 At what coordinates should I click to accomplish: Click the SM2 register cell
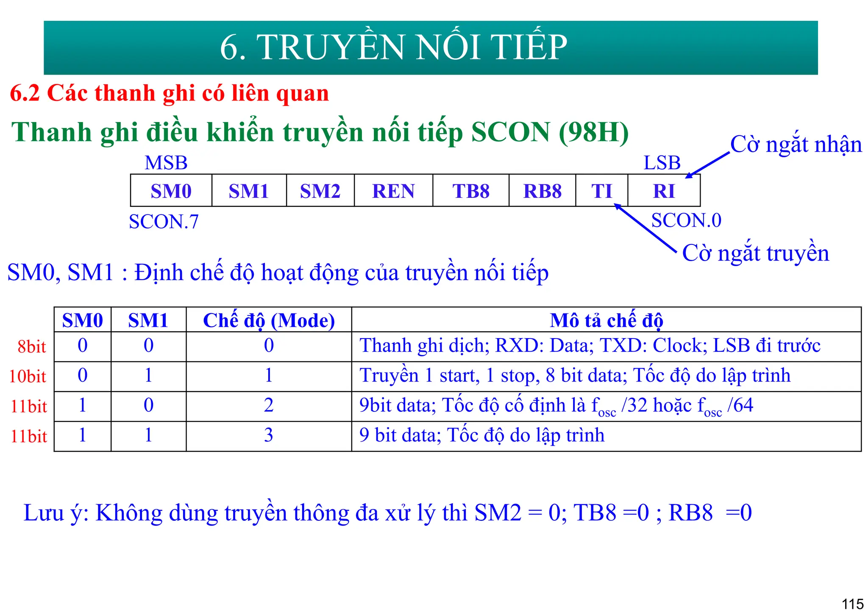[320, 191]
